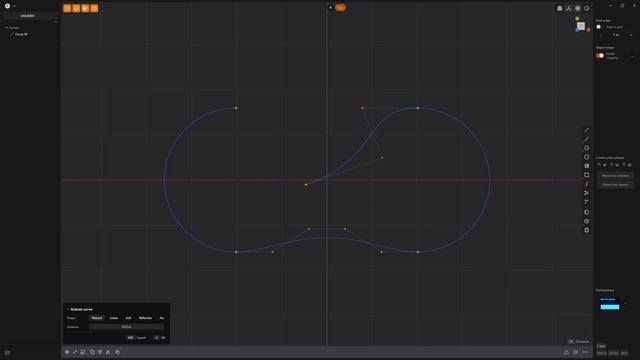Choose Linear shape option
Viewport: 640px width, 360px height.
(x=113, y=318)
